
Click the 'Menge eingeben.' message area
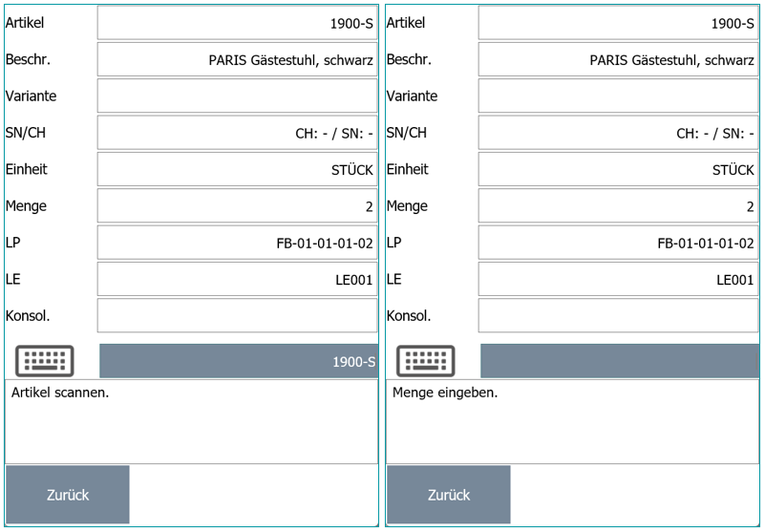pyautogui.click(x=572, y=420)
